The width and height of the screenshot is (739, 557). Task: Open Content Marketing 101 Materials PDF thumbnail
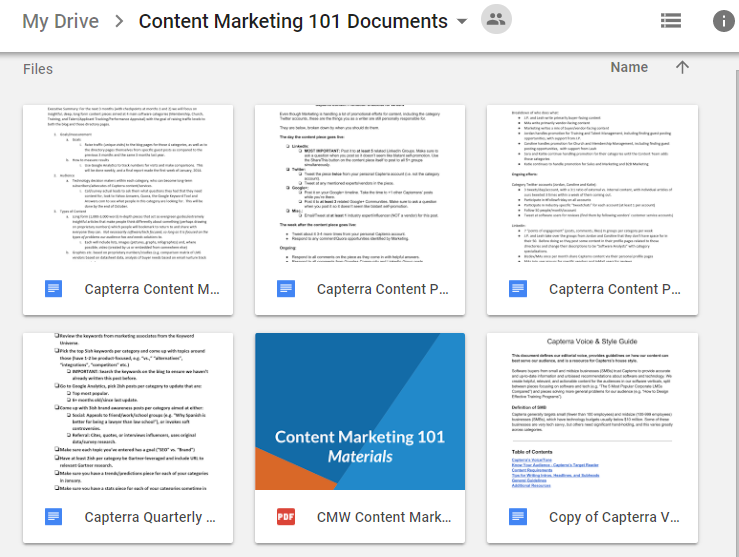tap(360, 411)
